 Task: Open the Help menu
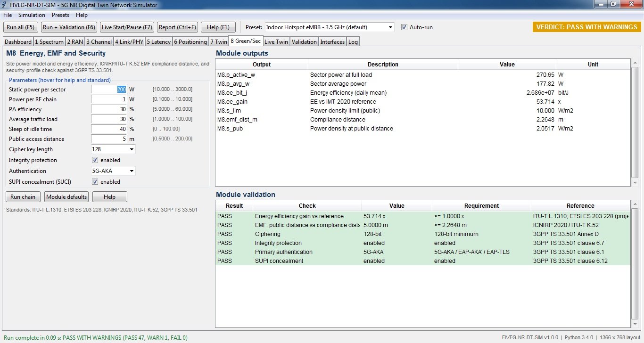(x=82, y=15)
